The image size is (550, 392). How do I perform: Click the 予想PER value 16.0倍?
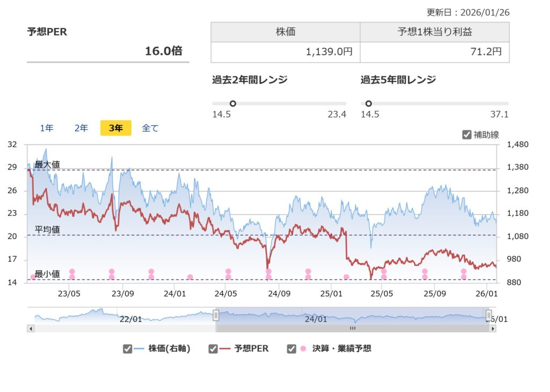coord(164,52)
